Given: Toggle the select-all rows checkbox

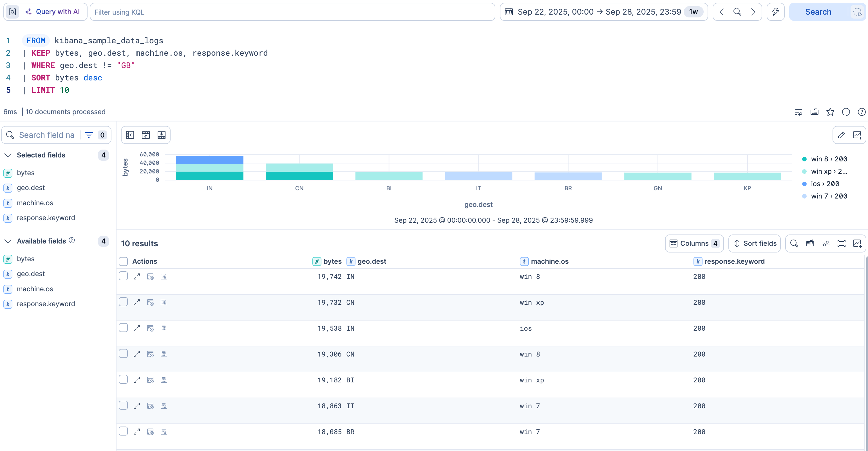Looking at the screenshot, I should pos(123,261).
